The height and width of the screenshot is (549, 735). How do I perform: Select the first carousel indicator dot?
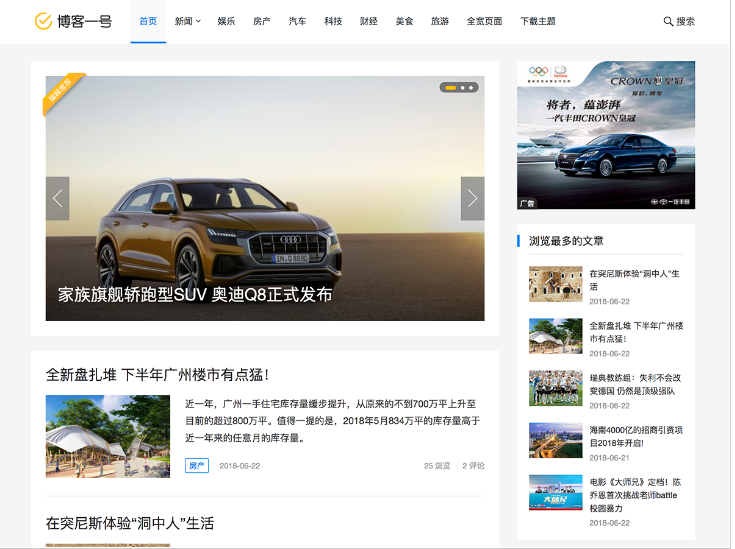point(450,88)
